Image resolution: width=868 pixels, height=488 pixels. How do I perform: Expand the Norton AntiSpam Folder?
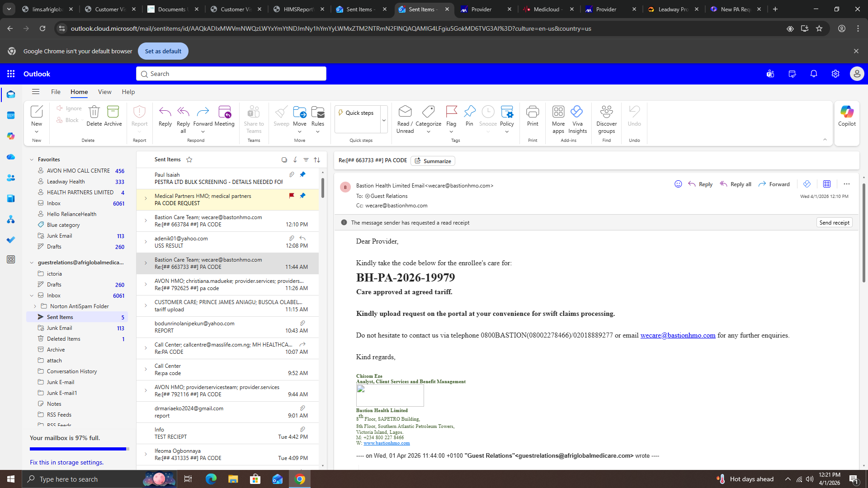[35, 306]
